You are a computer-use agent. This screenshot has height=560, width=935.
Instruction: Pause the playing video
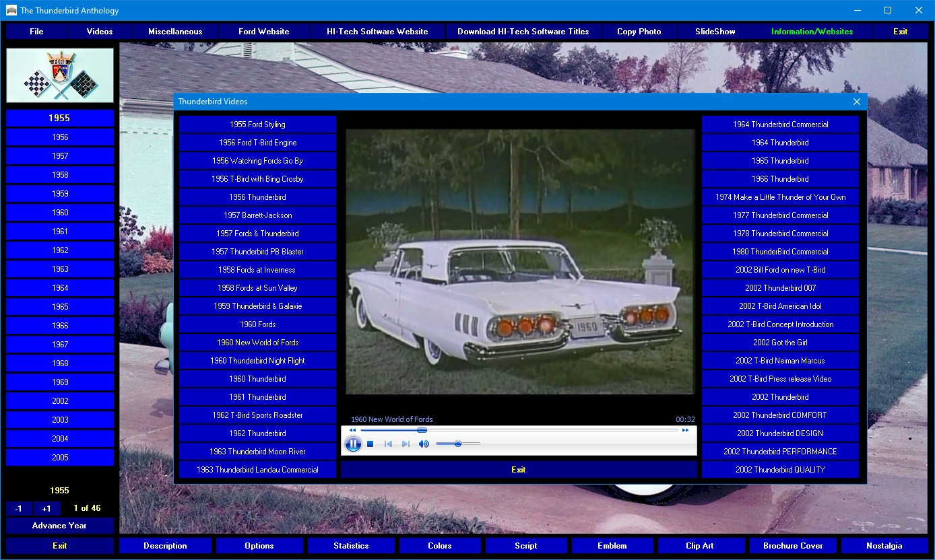[x=353, y=444]
